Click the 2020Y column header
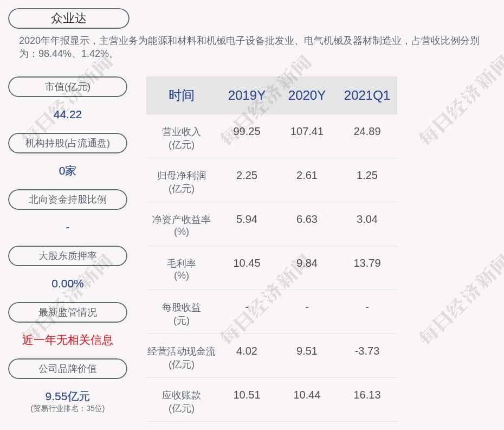Image resolution: width=504 pixels, height=430 pixels. coord(307,95)
